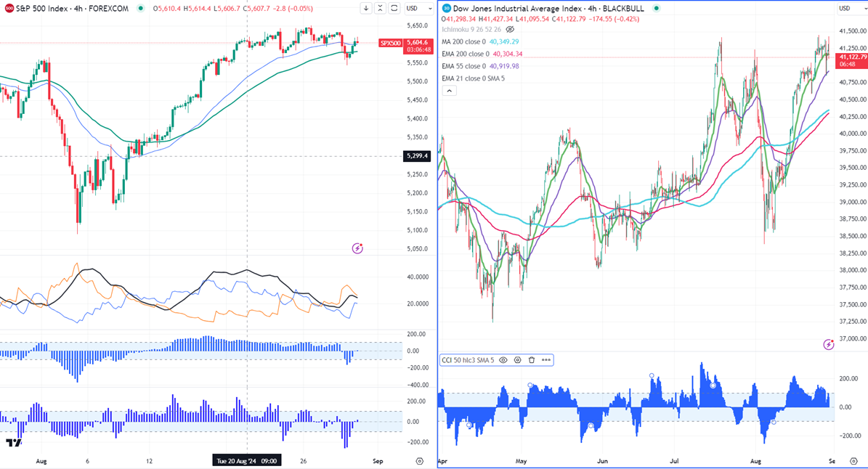Open settings for the CCI 50 indicator

(x=518, y=360)
